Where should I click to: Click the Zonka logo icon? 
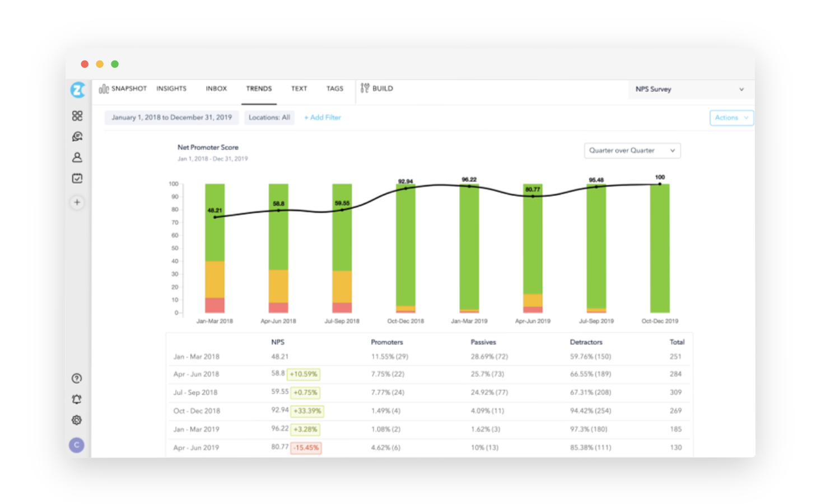tap(78, 90)
